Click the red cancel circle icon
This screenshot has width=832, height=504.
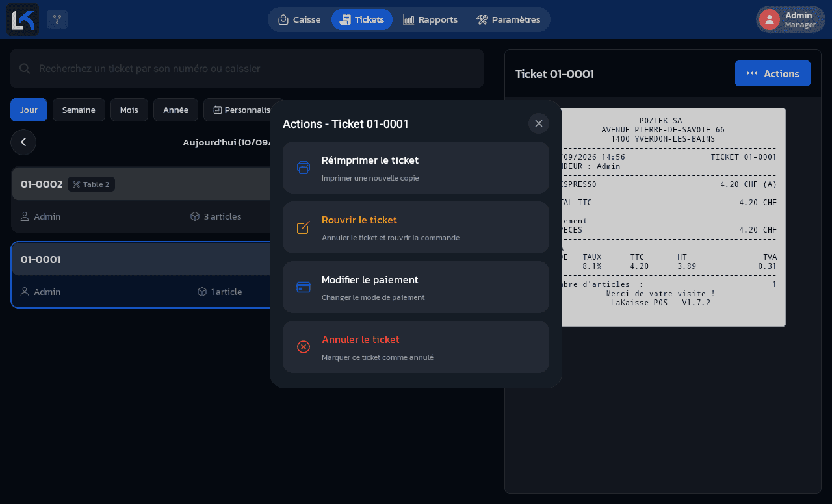[304, 347]
